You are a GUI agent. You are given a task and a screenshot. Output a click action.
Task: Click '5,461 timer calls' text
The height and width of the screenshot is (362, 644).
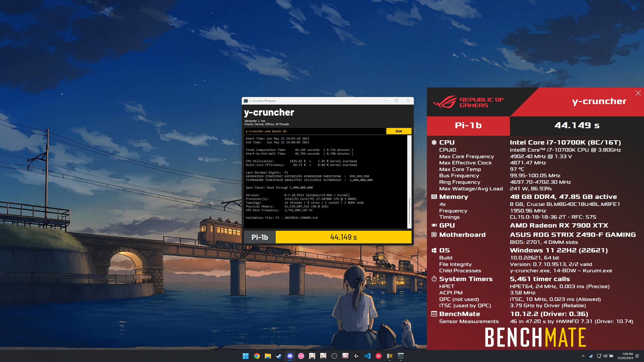540,279
